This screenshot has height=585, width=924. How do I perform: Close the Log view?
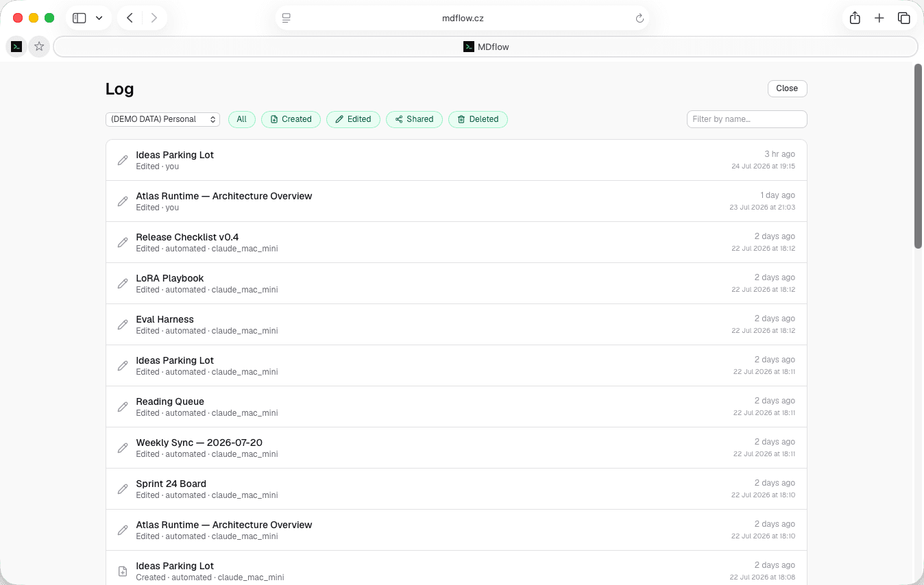(787, 88)
